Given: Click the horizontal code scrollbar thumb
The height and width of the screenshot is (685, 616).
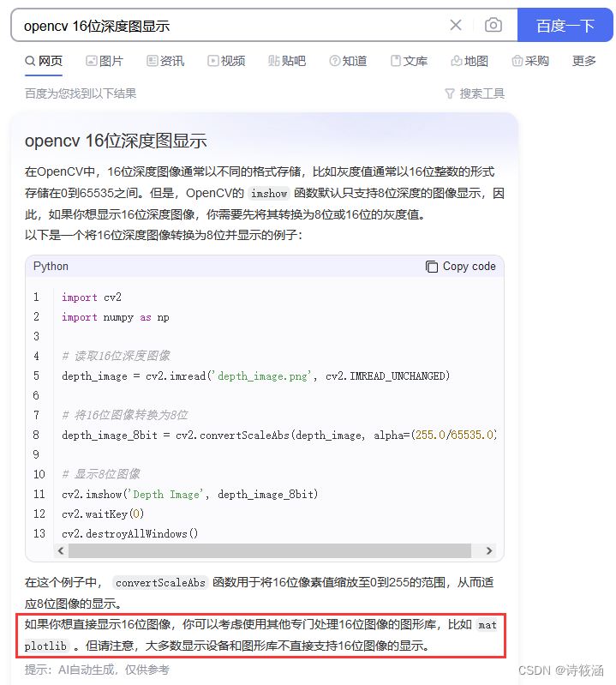Looking at the screenshot, I should click(269, 551).
